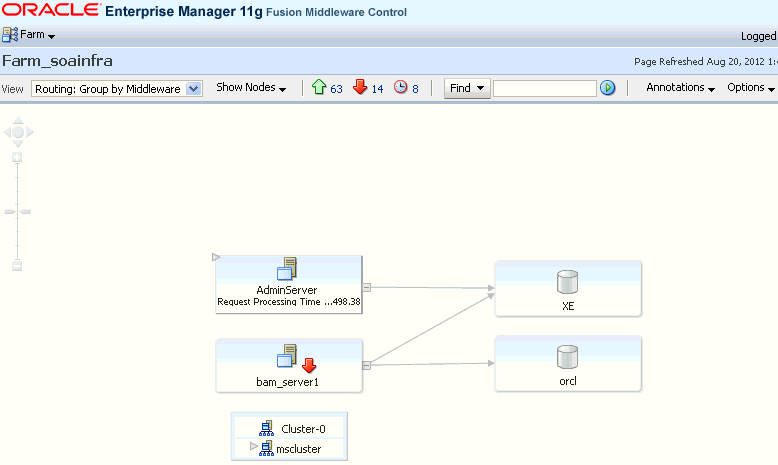Viewport: 778px width, 465px height.
Task: Click the bam_server1 label
Action: point(287,382)
